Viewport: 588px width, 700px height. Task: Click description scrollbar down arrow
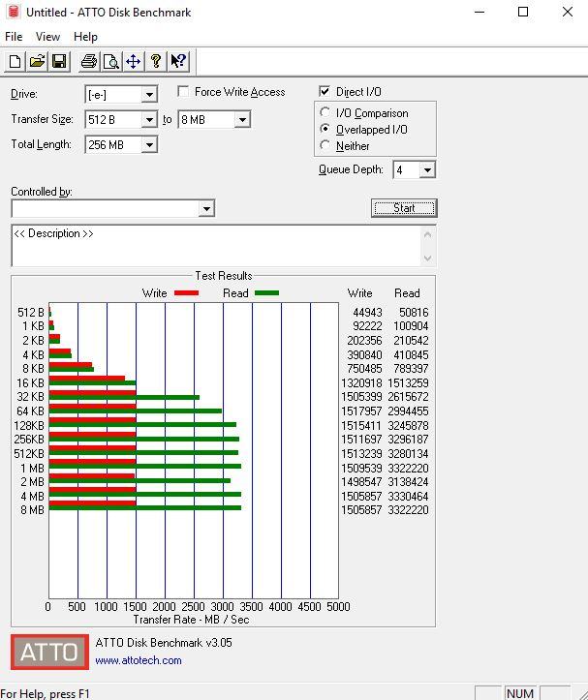427,259
